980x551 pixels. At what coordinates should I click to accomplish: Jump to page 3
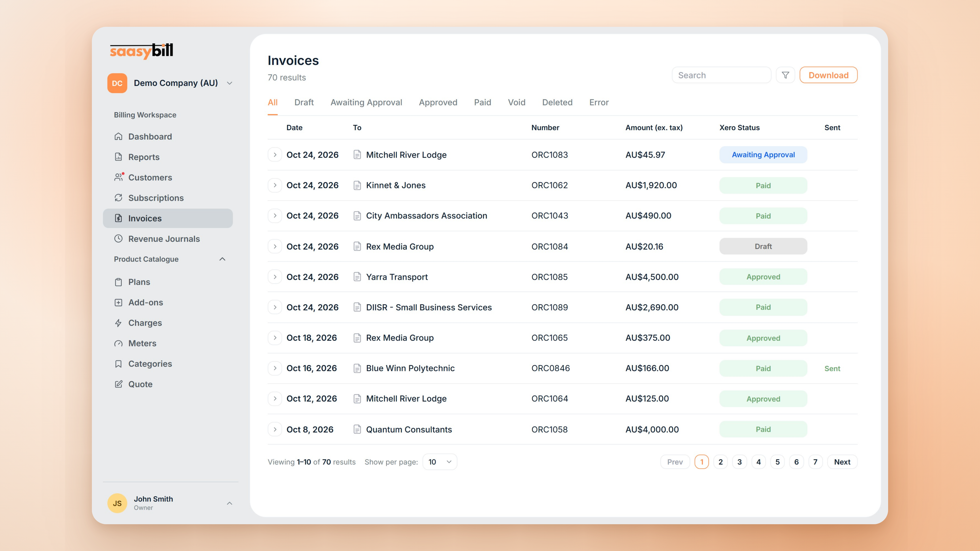pyautogui.click(x=739, y=462)
